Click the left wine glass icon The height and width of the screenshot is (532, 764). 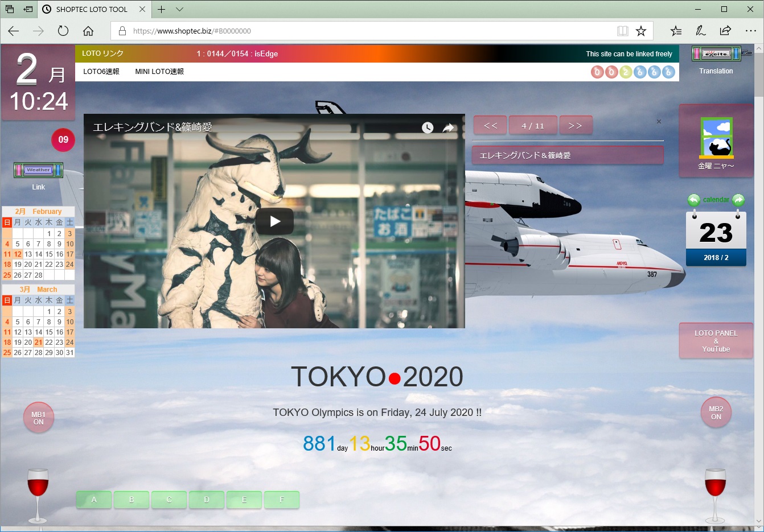pos(38,496)
